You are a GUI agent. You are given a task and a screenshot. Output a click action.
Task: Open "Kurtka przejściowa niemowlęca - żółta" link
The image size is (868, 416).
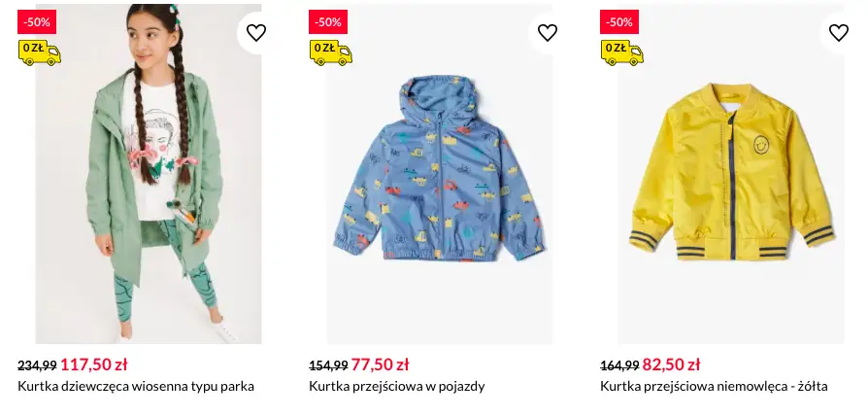coord(714,386)
